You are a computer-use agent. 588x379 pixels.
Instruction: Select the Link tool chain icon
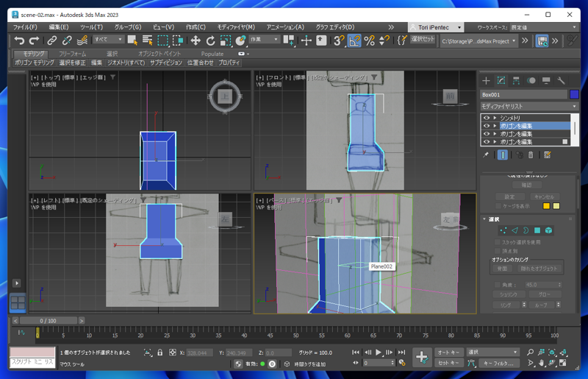coord(51,40)
